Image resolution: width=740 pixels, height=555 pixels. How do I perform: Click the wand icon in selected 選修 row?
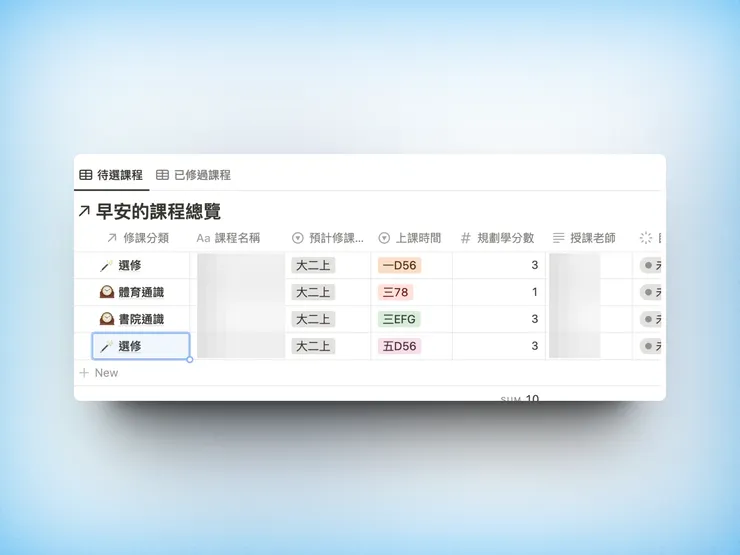tap(106, 346)
